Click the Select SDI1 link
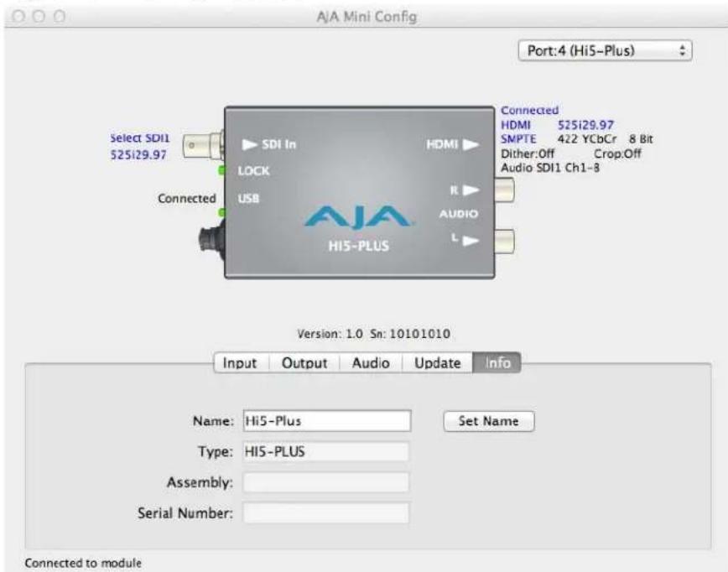 [x=140, y=138]
